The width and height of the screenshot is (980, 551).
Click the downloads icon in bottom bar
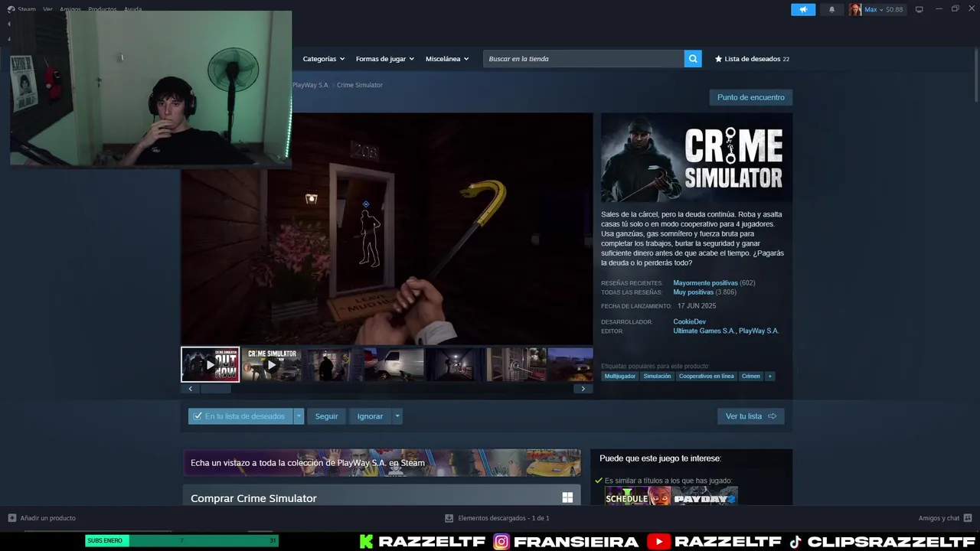(449, 518)
